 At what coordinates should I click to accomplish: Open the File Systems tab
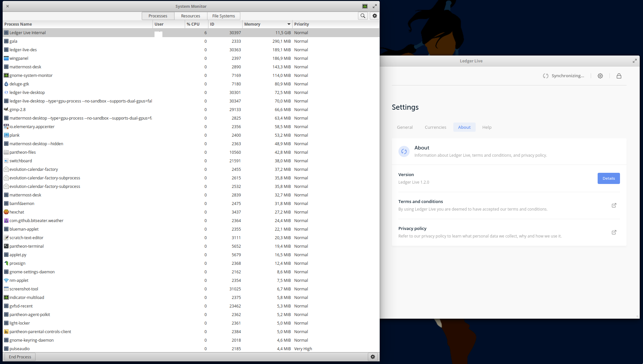224,15
